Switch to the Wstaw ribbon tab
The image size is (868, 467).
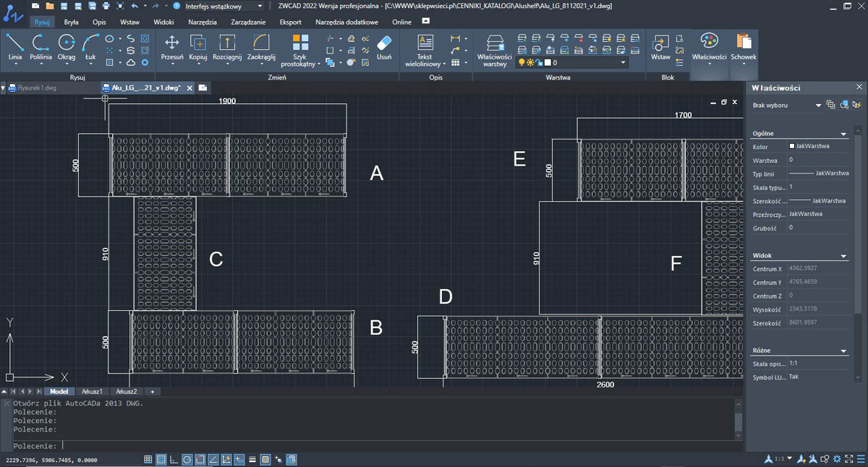click(129, 22)
